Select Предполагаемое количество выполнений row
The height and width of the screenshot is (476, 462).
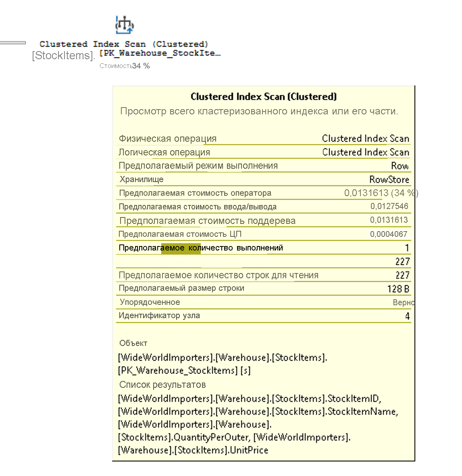[264, 248]
